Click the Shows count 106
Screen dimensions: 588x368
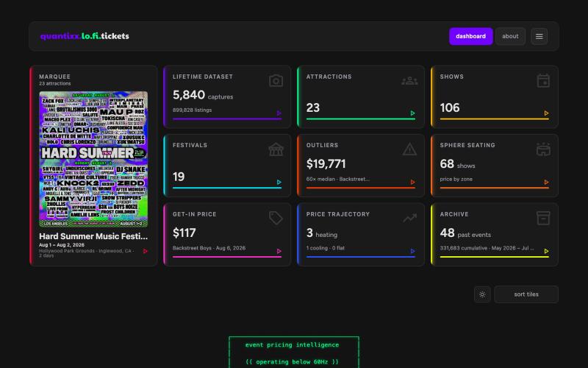coord(450,107)
